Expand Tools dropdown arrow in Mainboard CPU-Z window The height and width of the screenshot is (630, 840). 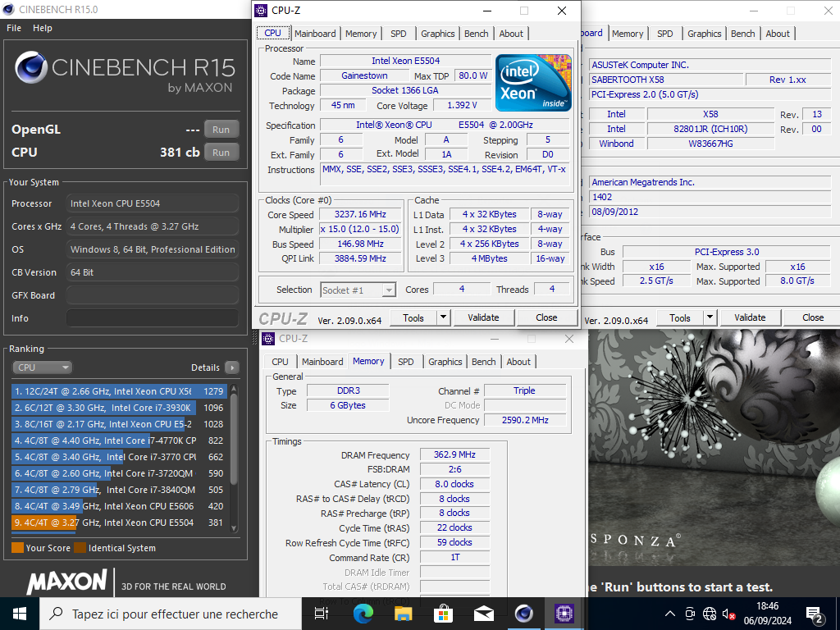[x=710, y=317]
